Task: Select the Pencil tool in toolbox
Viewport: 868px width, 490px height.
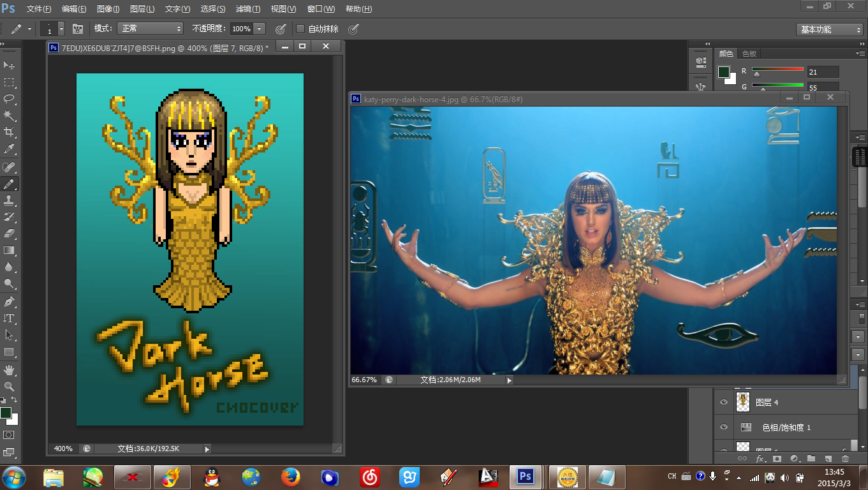Action: pos(9,184)
